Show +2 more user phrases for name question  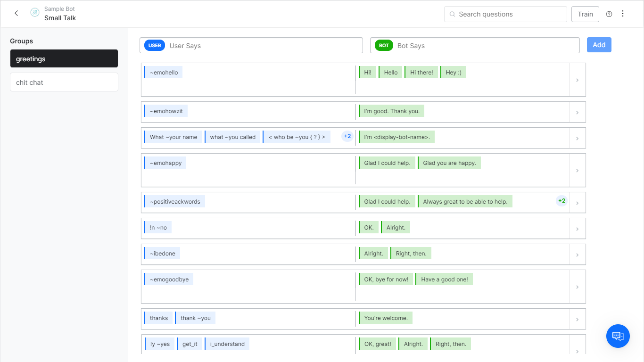pos(347,137)
